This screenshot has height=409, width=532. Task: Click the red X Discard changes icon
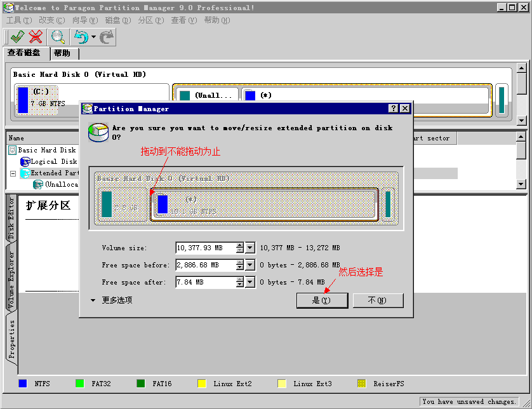point(36,37)
